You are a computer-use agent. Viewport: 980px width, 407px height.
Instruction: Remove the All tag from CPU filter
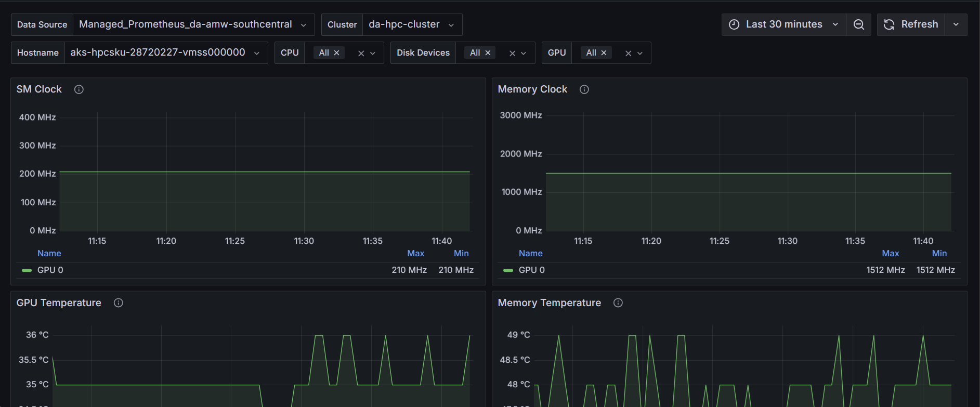337,53
